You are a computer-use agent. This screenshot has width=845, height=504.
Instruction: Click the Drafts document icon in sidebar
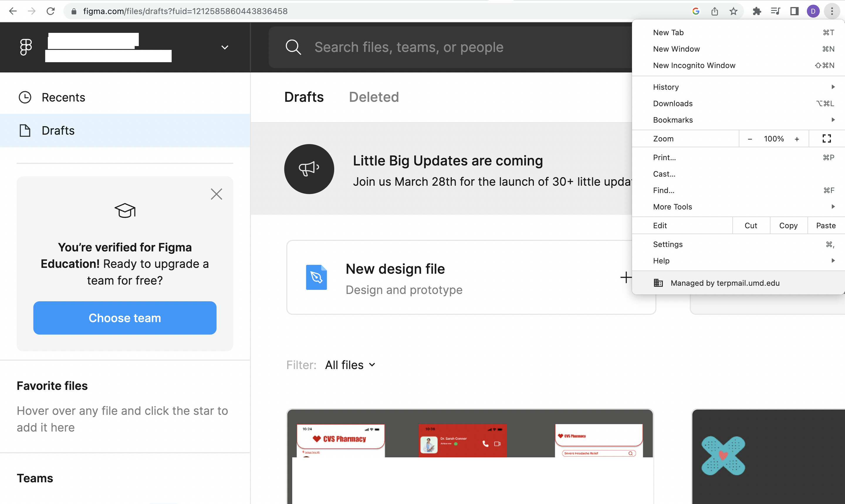click(x=25, y=130)
